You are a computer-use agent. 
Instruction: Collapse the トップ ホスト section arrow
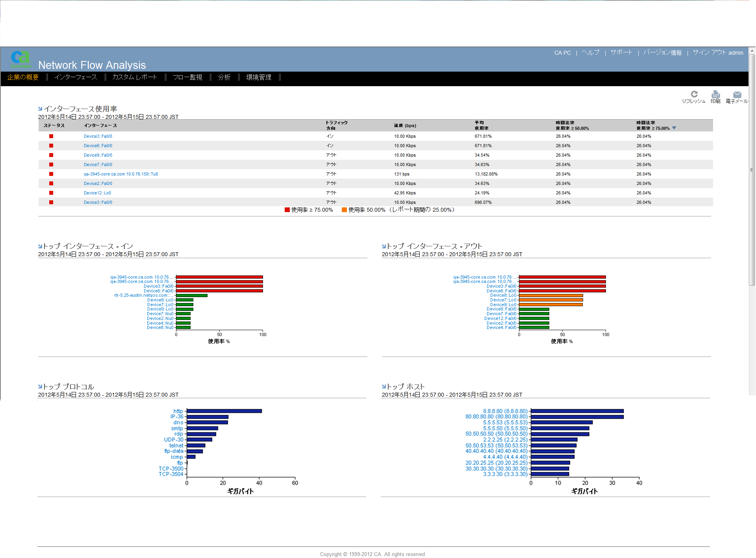[x=384, y=386]
